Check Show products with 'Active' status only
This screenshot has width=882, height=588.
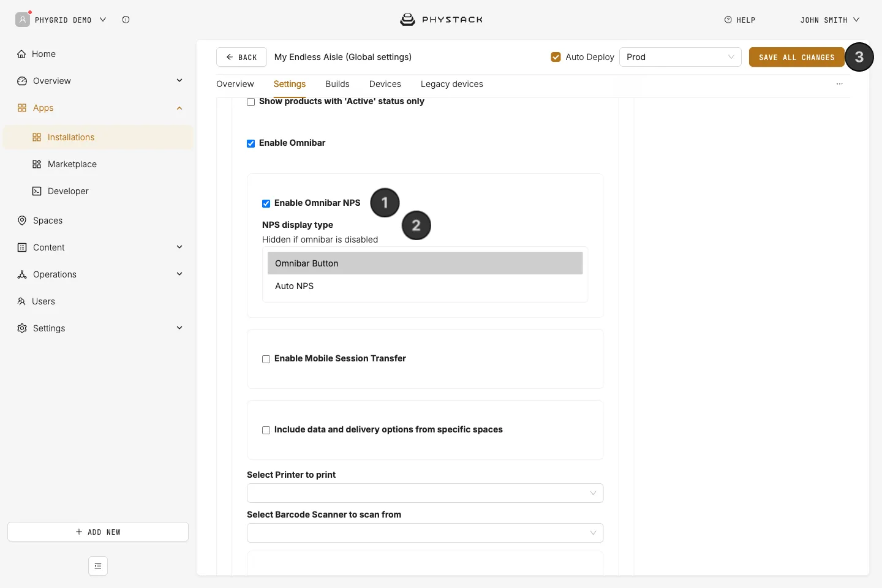(x=251, y=102)
